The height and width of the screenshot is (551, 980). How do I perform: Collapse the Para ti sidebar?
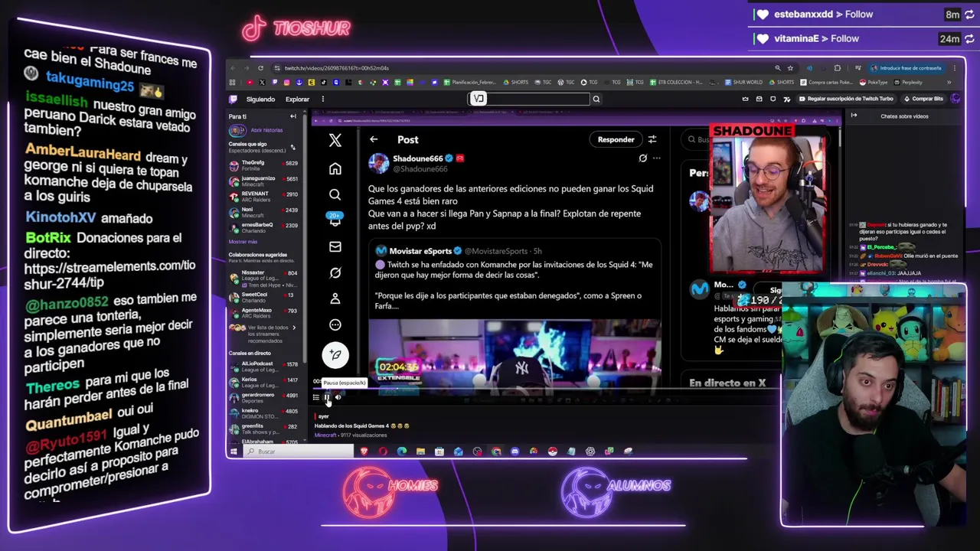[x=292, y=116]
